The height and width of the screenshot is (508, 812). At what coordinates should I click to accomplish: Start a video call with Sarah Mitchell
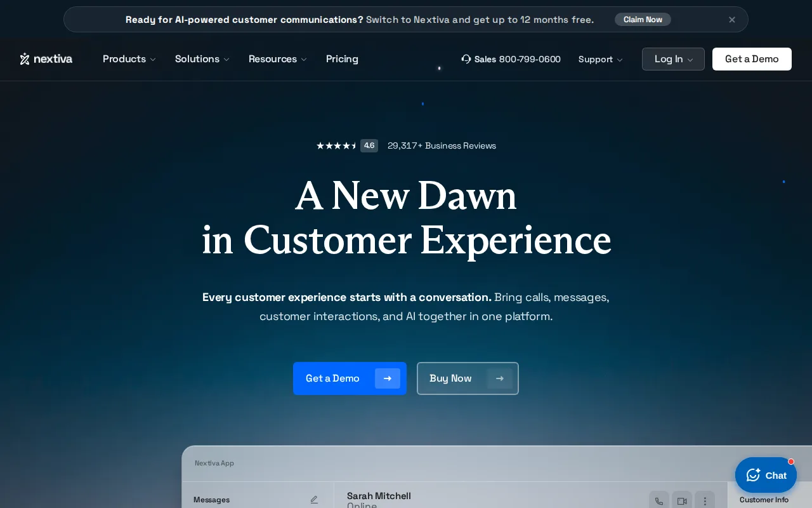[x=682, y=500]
